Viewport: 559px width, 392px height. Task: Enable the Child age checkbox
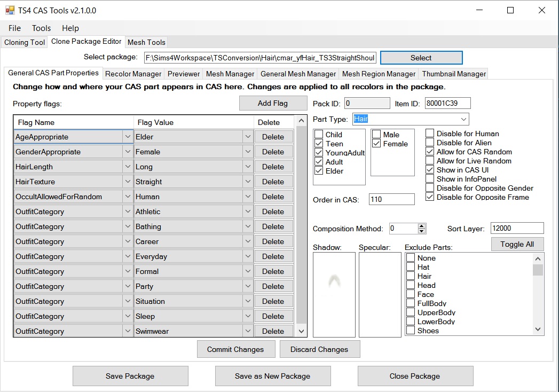click(x=319, y=135)
